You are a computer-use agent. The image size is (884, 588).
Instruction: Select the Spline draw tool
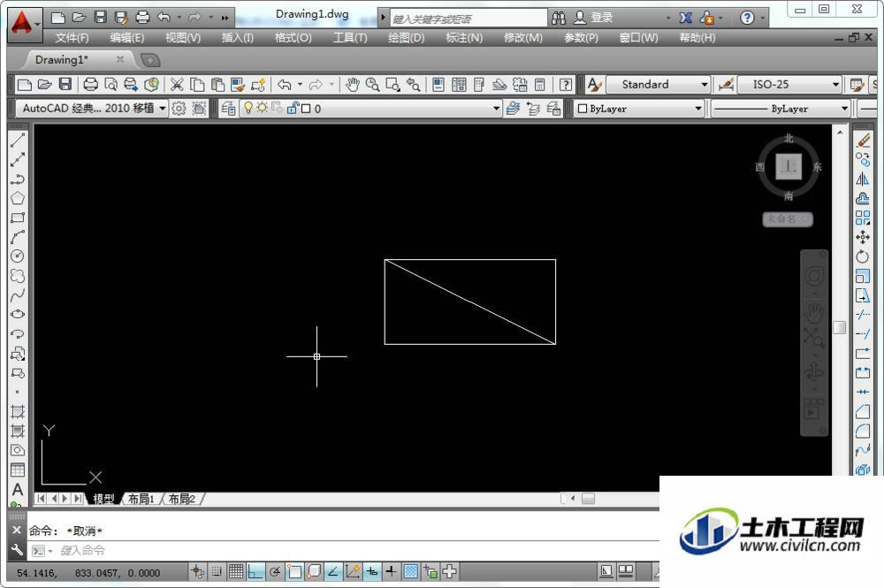18,294
